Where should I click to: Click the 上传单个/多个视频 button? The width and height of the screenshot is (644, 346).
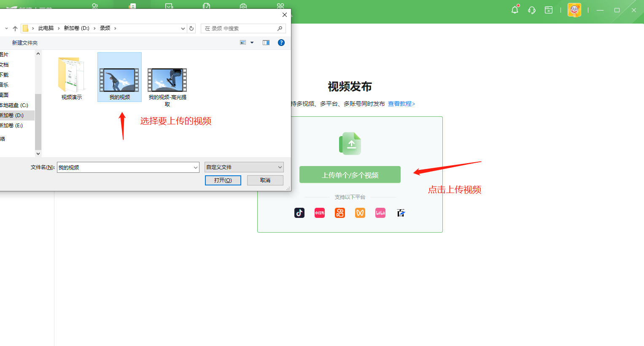350,174
